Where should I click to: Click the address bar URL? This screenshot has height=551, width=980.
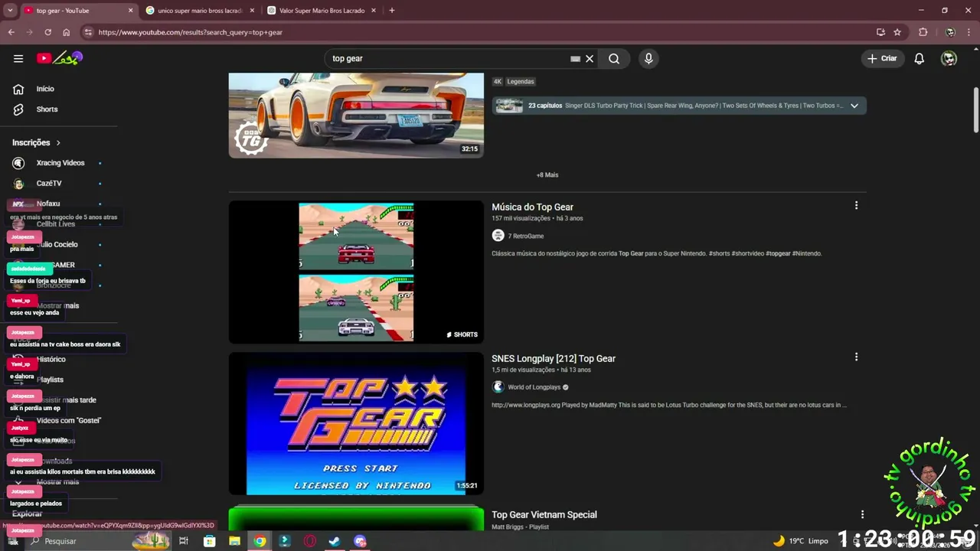tap(191, 32)
